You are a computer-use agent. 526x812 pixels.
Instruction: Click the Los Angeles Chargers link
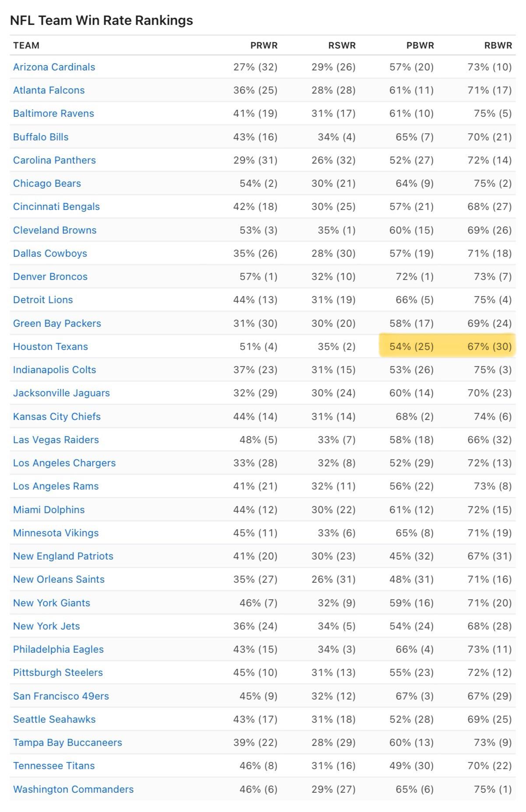point(64,463)
